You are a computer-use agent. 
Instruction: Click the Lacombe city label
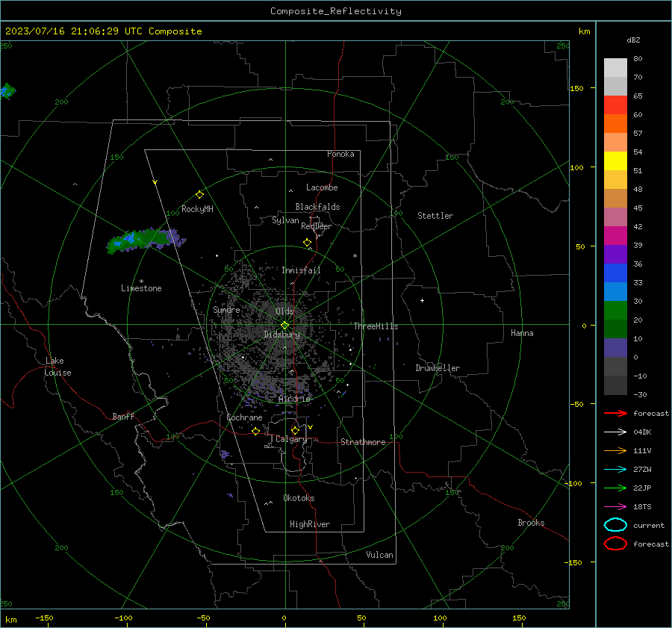click(322, 187)
